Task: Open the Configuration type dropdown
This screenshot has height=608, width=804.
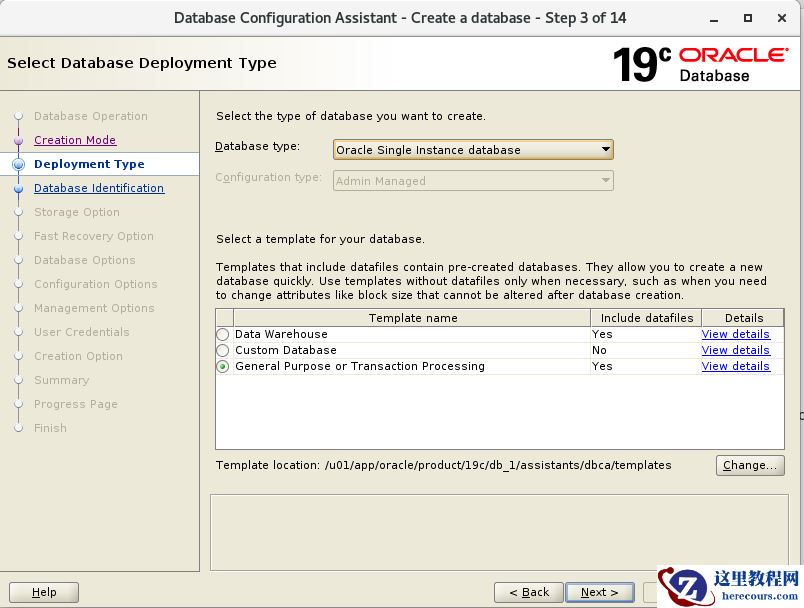Action: coord(473,180)
